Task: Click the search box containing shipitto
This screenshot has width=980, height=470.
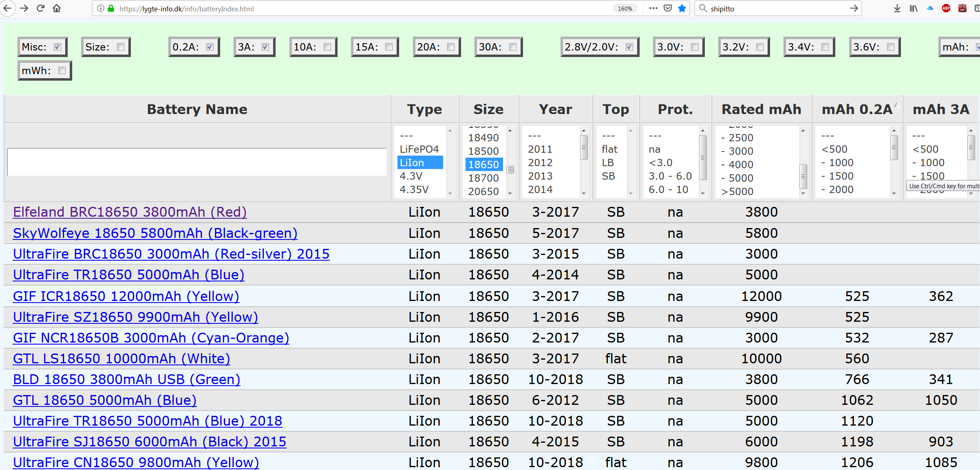Action: click(777, 9)
